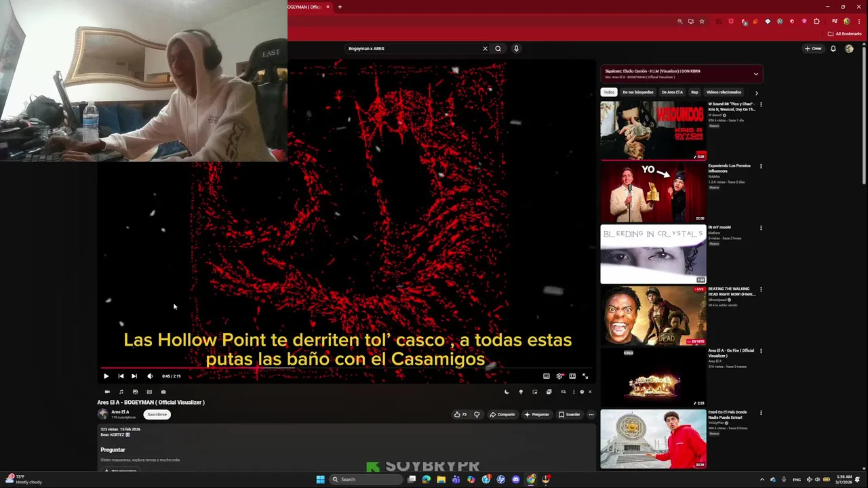Expand the Siguiente mix playlist panel
This screenshot has height=488, width=868.
[x=756, y=74]
